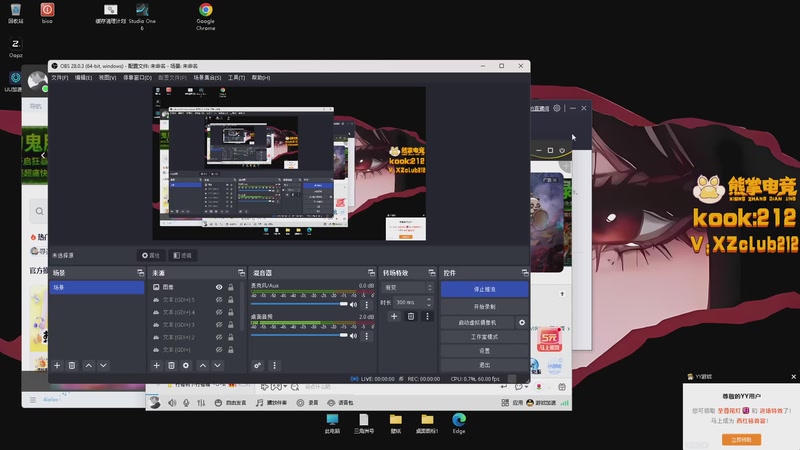The width and height of the screenshot is (800, 450).
Task: Toggle lock on last Text (GDI+) source
Action: [231, 350]
